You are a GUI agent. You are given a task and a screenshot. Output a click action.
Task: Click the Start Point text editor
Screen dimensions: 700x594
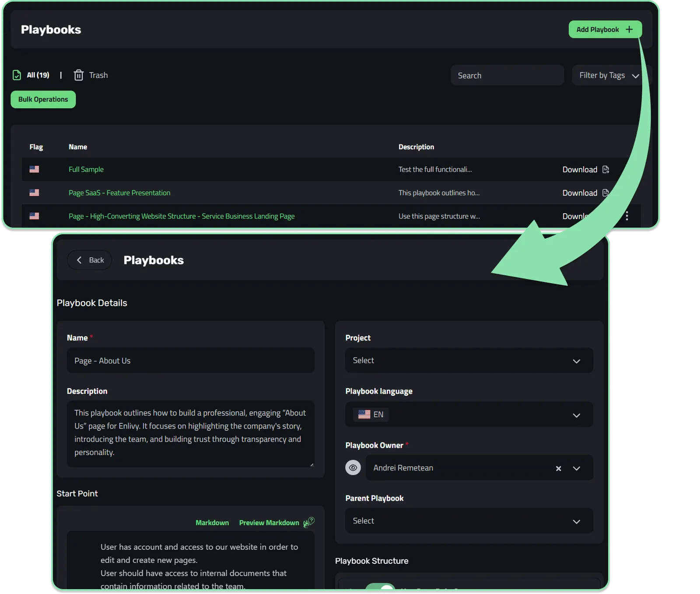pos(190,560)
